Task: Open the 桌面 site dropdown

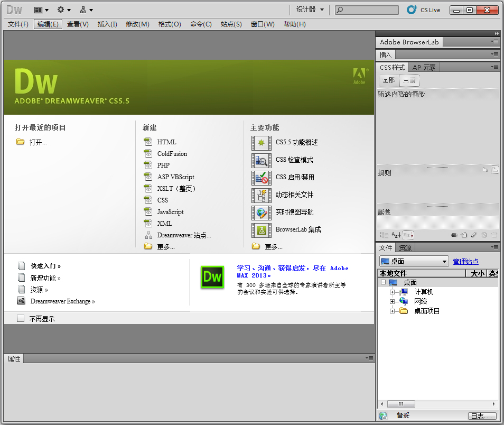Action: tap(414, 261)
